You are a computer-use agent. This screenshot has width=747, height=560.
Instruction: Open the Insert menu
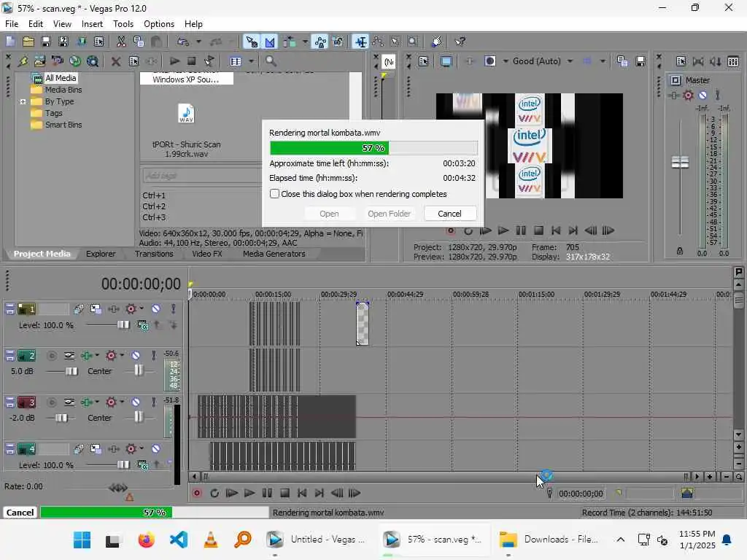point(92,24)
